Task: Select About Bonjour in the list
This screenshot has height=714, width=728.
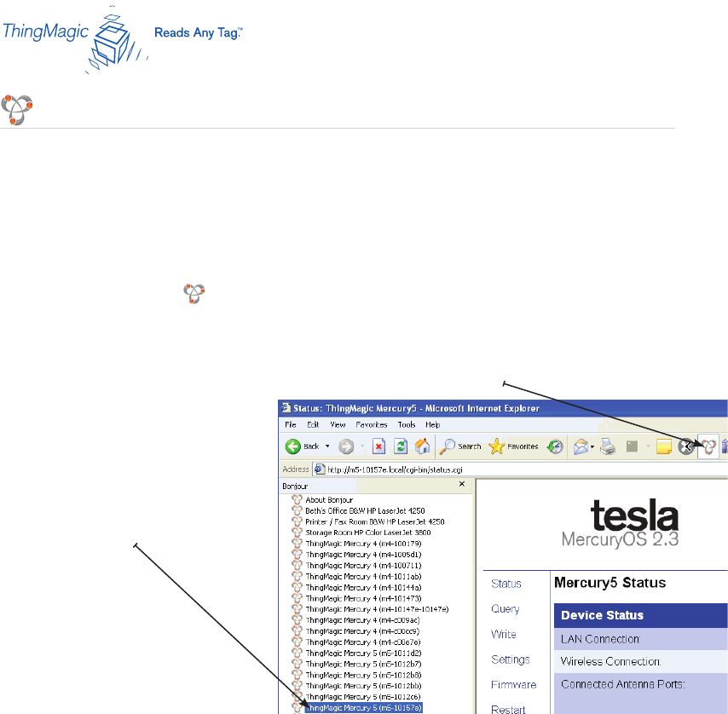Action: 329,499
